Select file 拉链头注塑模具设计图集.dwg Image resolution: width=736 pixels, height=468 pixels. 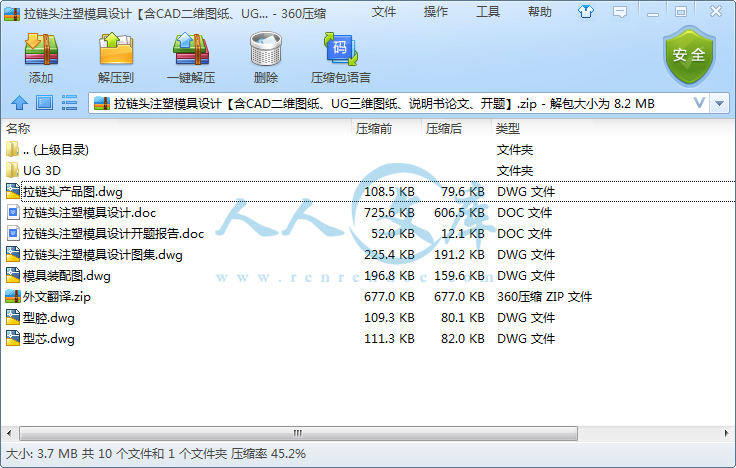click(x=102, y=255)
